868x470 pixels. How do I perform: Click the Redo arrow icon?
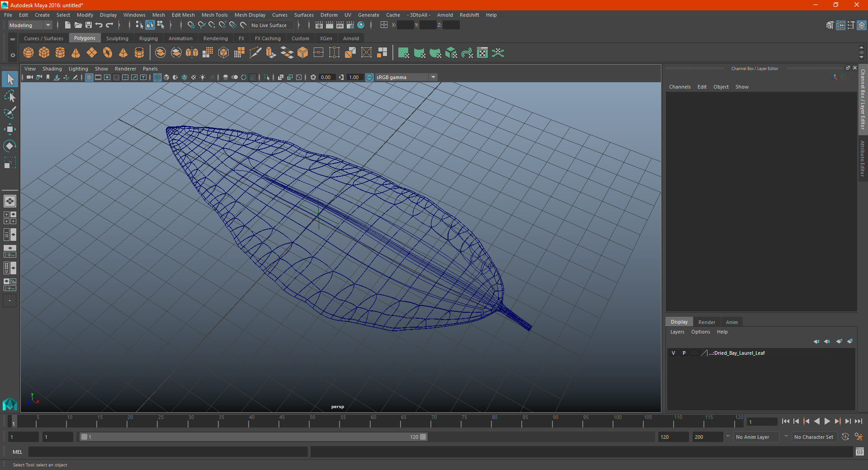point(109,25)
